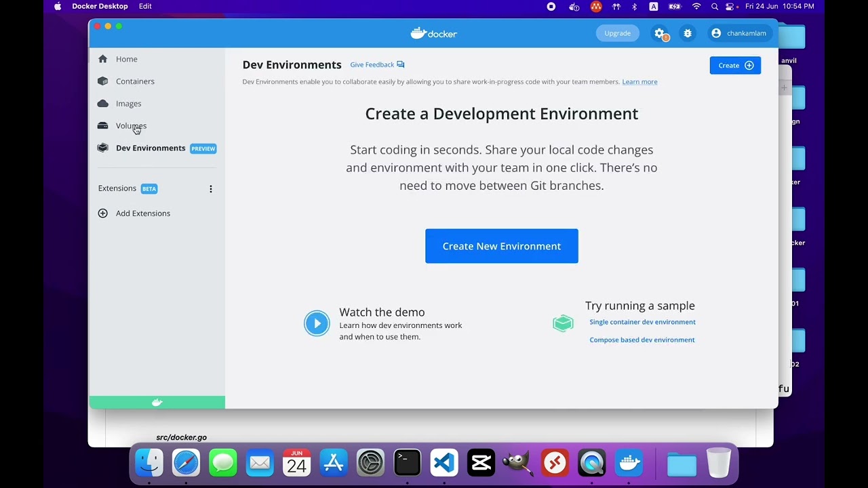
Task: Click the date and time clock
Action: 780,6
